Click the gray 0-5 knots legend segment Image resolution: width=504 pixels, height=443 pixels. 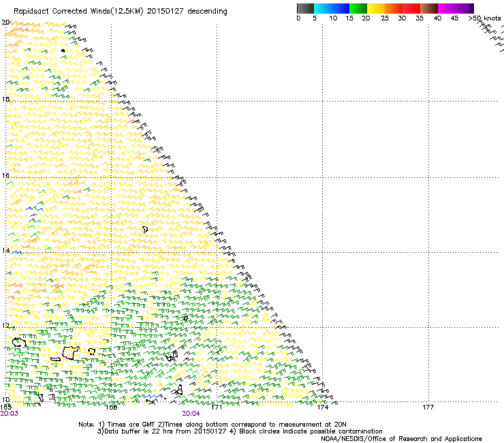click(x=305, y=8)
